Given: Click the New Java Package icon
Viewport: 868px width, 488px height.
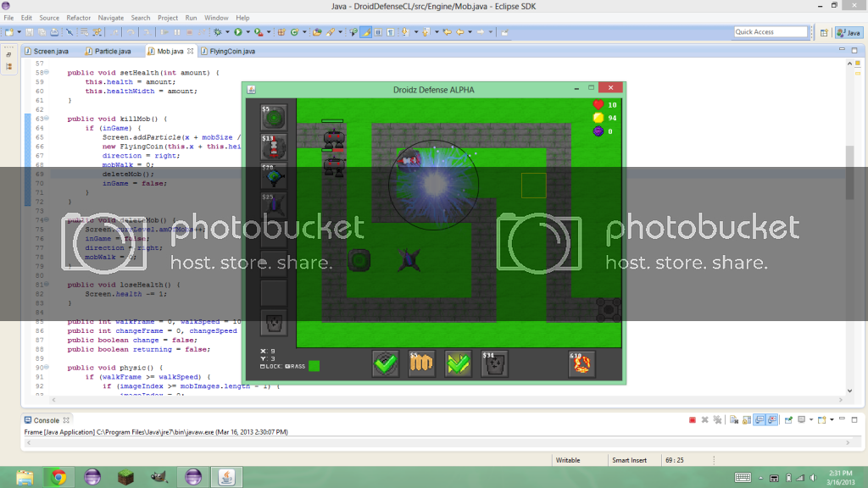Looking at the screenshot, I should [281, 32].
